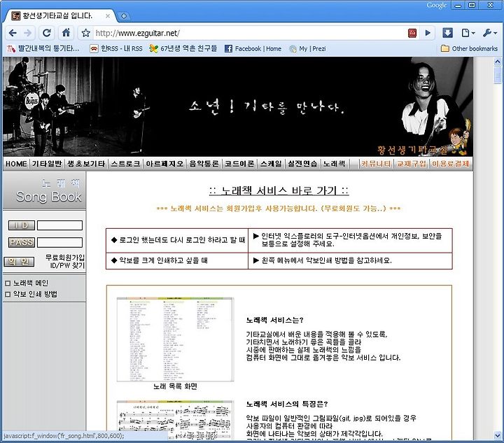Click the vertical scrollbar thumb
This screenshot has height=443, width=504.
point(498,76)
